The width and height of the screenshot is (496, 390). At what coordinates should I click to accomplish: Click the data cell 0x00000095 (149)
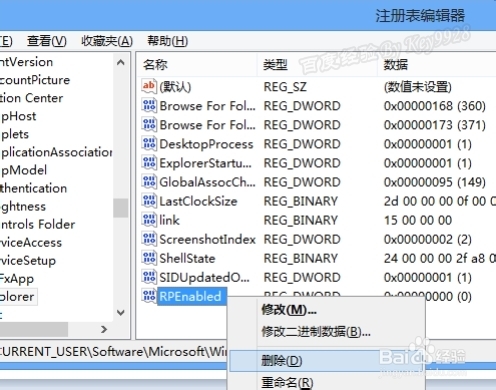[x=434, y=182]
